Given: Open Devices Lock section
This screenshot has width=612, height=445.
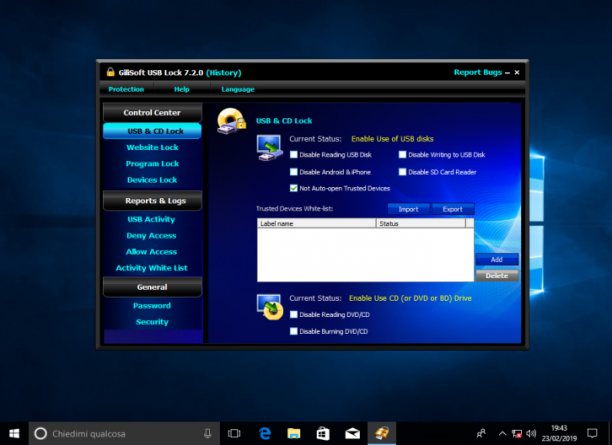Looking at the screenshot, I should pos(152,180).
